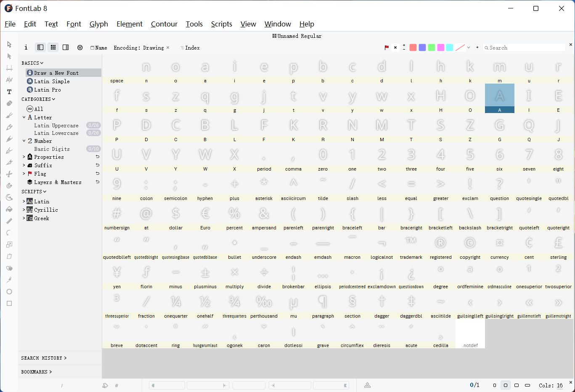The image size is (575, 392).
Task: Select the Brush tool
Action: point(9,115)
